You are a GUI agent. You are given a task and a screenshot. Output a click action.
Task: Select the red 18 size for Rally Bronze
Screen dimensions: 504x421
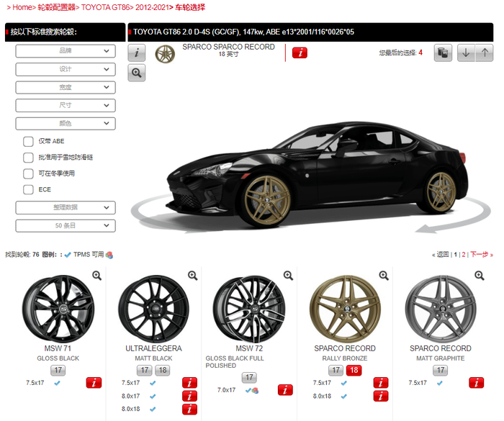(354, 370)
